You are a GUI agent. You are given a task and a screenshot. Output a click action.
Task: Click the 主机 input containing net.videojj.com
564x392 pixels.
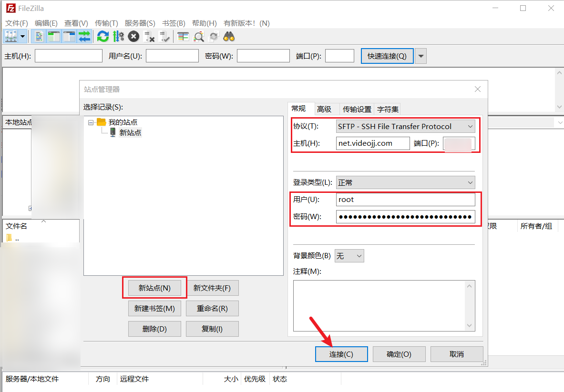click(373, 143)
